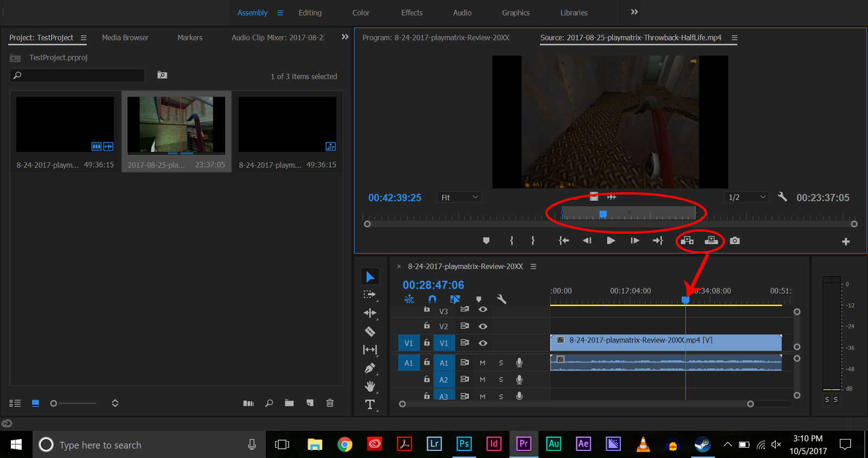Select the Type tool
868x458 pixels.
click(370, 405)
